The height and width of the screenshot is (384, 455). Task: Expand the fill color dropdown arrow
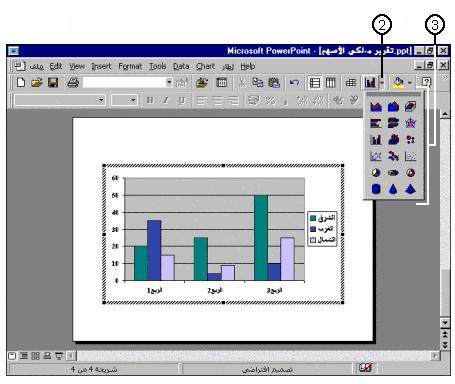click(410, 82)
